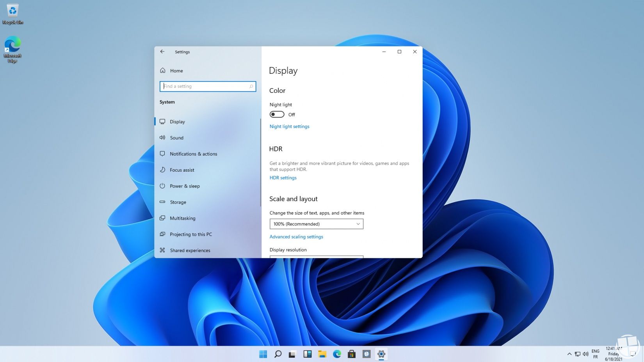Open Shared experiences via its icon
This screenshot has height=362, width=644.
click(163, 250)
